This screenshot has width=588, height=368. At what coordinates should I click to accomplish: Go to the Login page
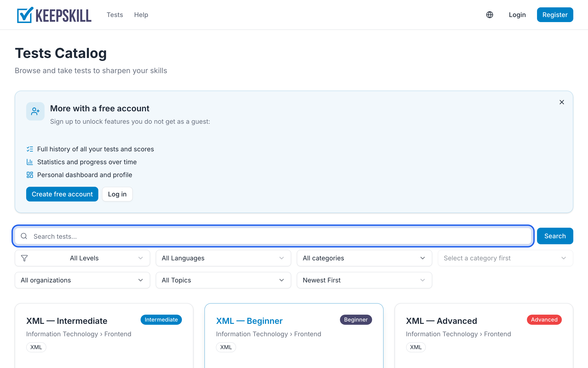(x=517, y=15)
